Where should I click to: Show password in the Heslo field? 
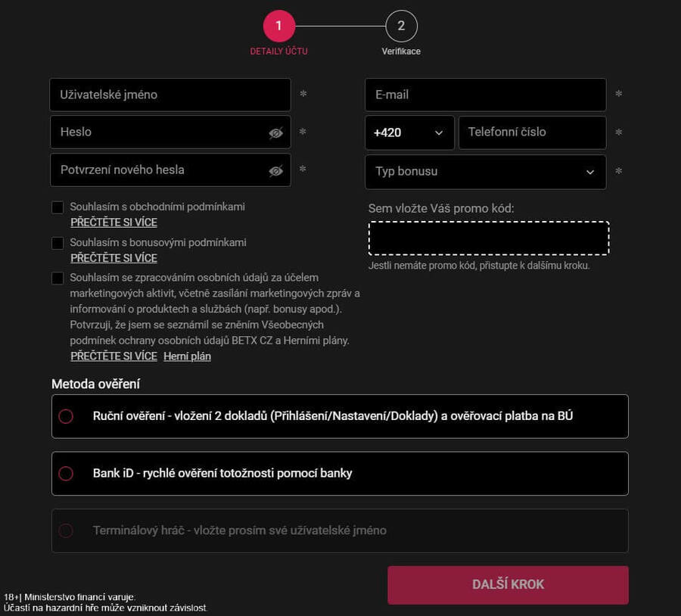pyautogui.click(x=276, y=133)
